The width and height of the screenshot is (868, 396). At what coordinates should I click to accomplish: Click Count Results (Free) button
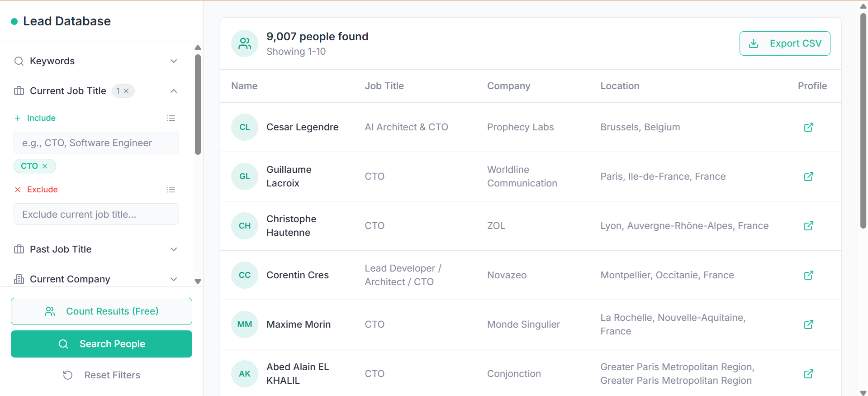(101, 311)
